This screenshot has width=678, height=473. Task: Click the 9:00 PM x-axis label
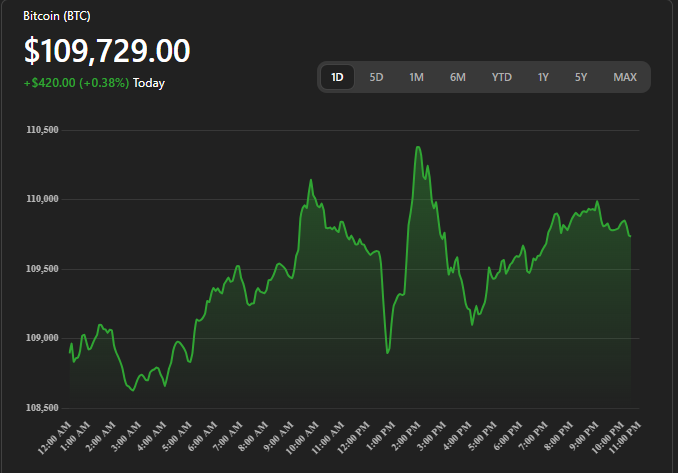[x=584, y=436]
